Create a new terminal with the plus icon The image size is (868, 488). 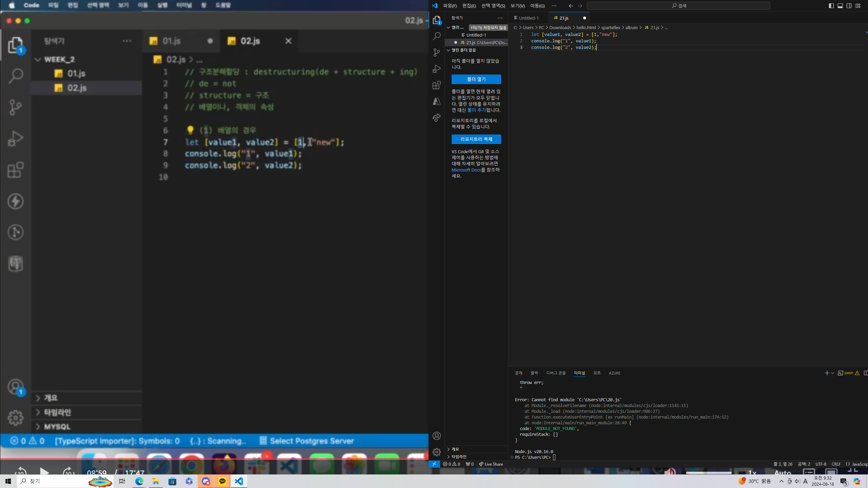(x=827, y=373)
